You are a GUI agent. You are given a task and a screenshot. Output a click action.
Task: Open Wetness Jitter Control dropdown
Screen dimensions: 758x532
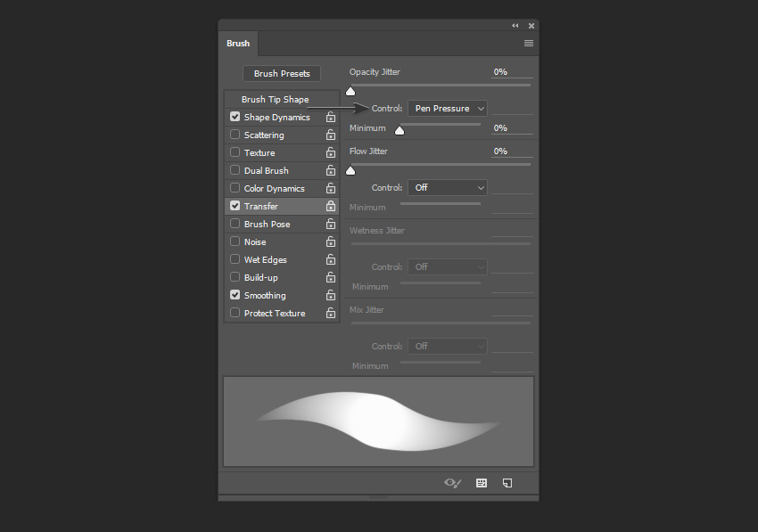pyautogui.click(x=448, y=266)
